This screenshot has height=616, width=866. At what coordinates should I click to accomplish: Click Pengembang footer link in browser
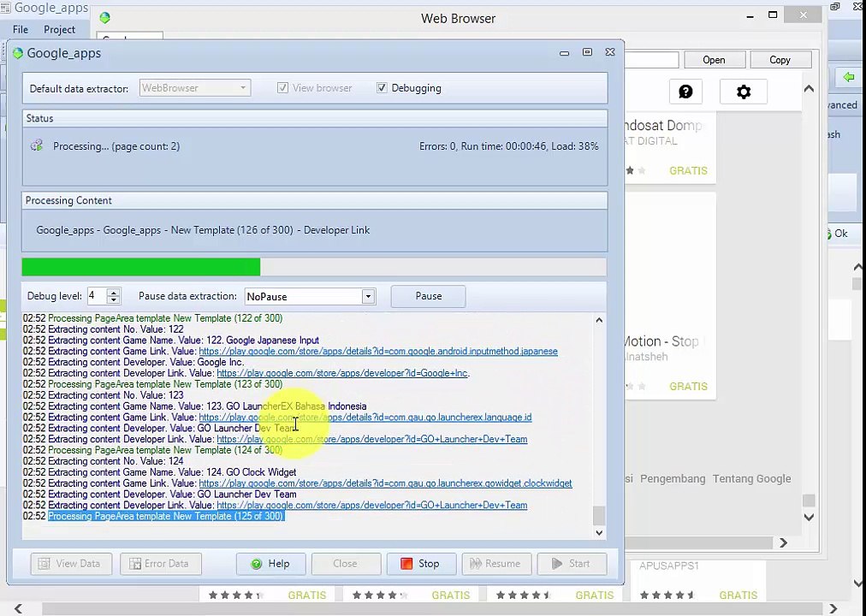pyautogui.click(x=673, y=479)
